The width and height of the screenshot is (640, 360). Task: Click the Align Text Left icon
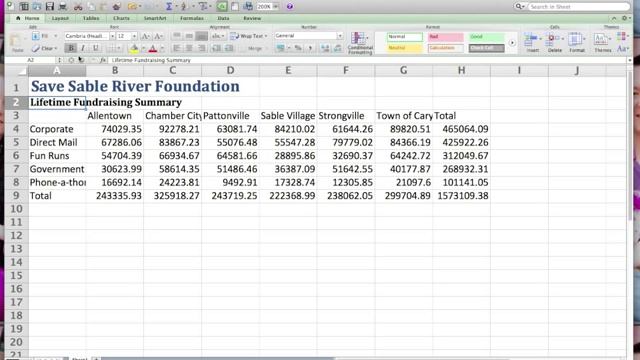[x=177, y=48]
